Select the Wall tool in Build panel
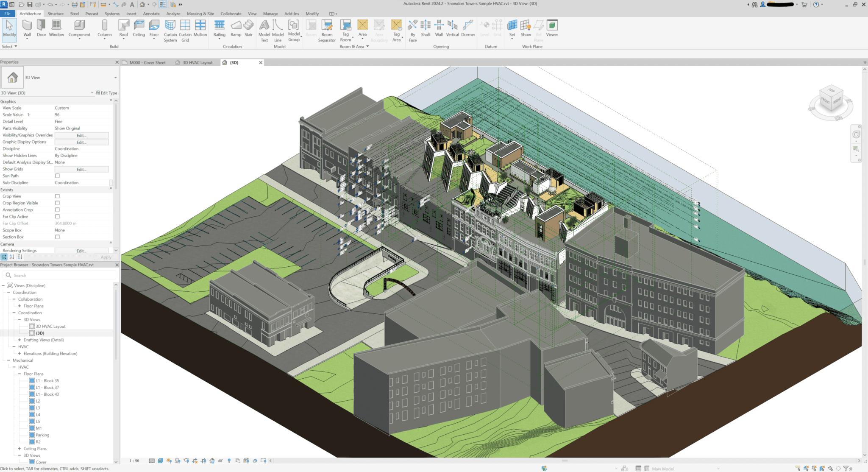This screenshot has height=472, width=868. pos(28,30)
